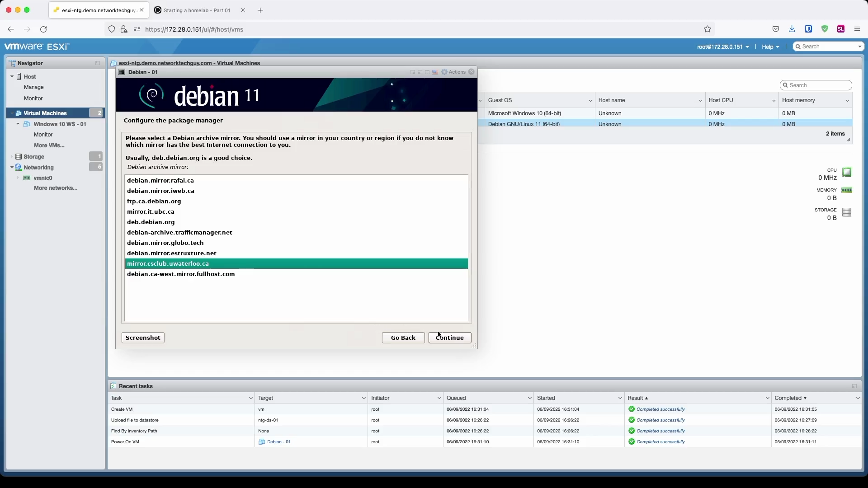Close the Debian - 01 console window
Screen dimensions: 868x488
tap(472, 72)
